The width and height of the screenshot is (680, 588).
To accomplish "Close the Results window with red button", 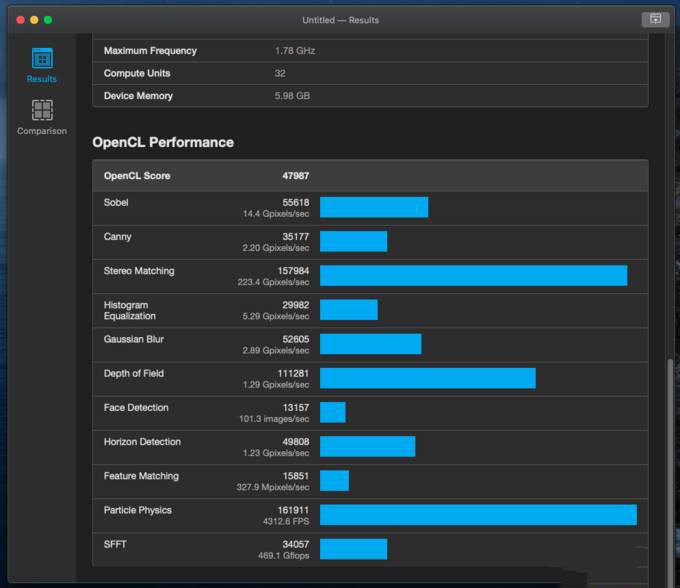I will [x=20, y=20].
